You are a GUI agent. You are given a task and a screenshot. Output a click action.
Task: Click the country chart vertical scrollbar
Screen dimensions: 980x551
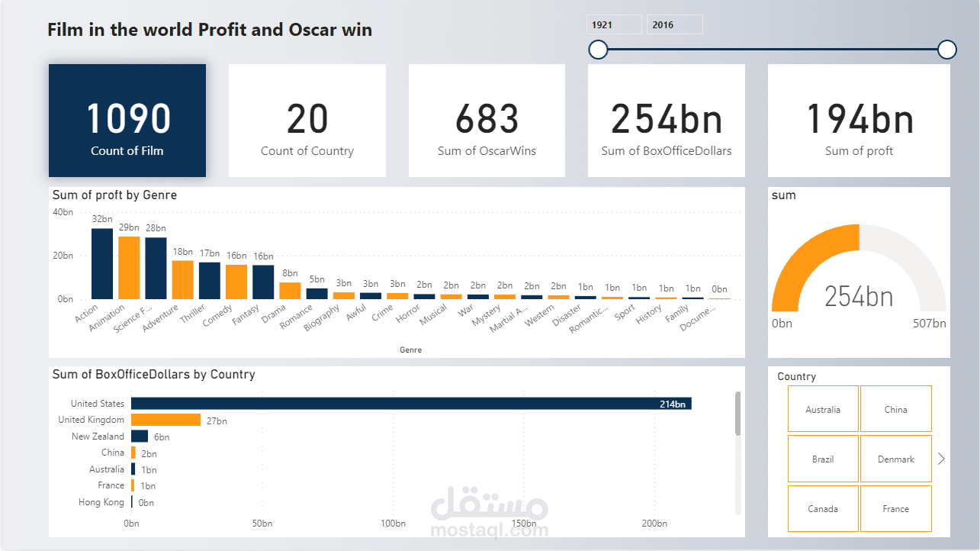click(737, 414)
